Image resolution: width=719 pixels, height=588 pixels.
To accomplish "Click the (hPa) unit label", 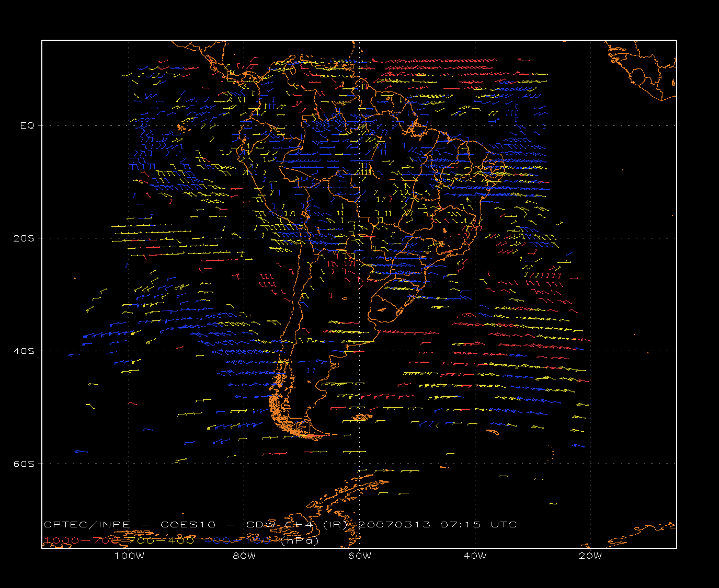I will (300, 541).
